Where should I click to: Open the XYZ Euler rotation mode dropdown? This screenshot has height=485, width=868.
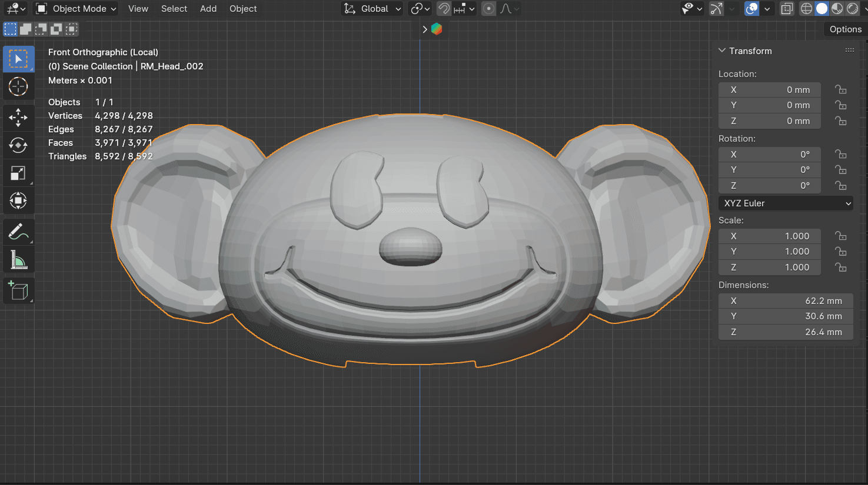(786, 203)
